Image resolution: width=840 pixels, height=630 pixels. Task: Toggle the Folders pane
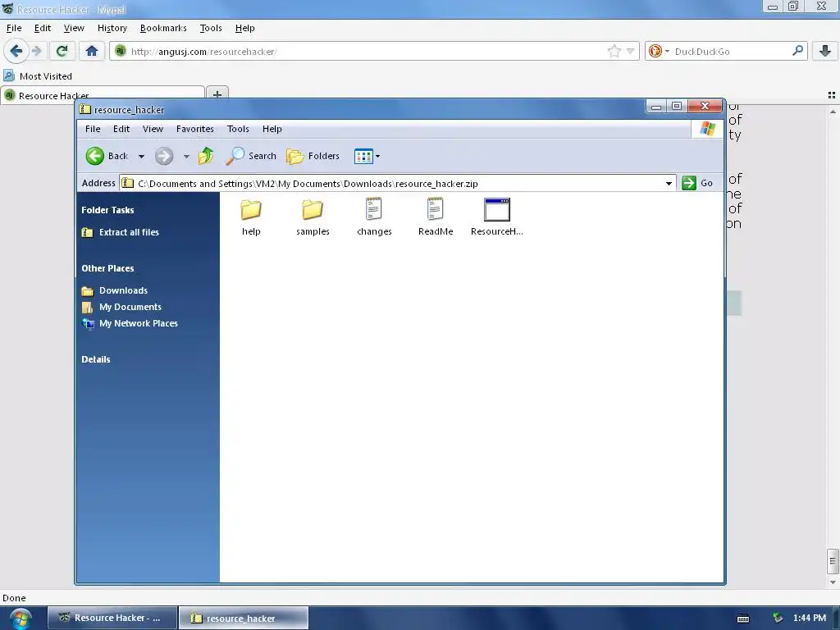pyautogui.click(x=313, y=156)
